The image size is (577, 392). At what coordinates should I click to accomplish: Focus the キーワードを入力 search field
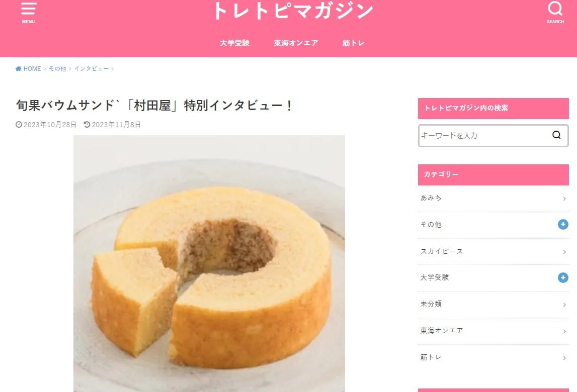(x=484, y=136)
